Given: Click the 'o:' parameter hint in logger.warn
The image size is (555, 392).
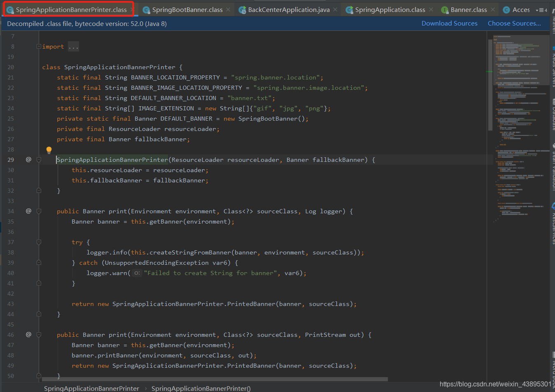Looking at the screenshot, I should [x=137, y=273].
